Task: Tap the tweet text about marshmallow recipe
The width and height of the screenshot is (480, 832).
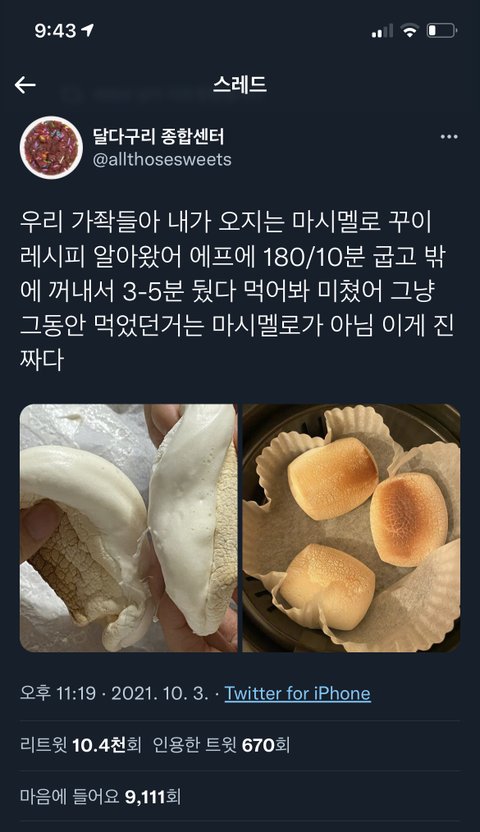Action: coord(236,290)
